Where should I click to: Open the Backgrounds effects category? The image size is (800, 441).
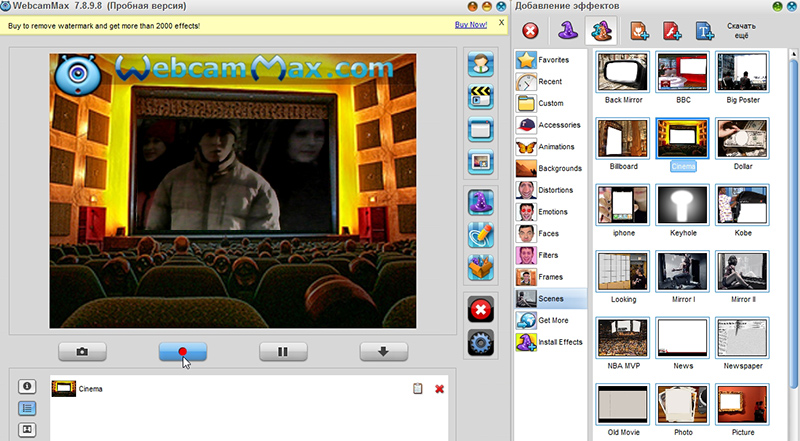click(549, 168)
